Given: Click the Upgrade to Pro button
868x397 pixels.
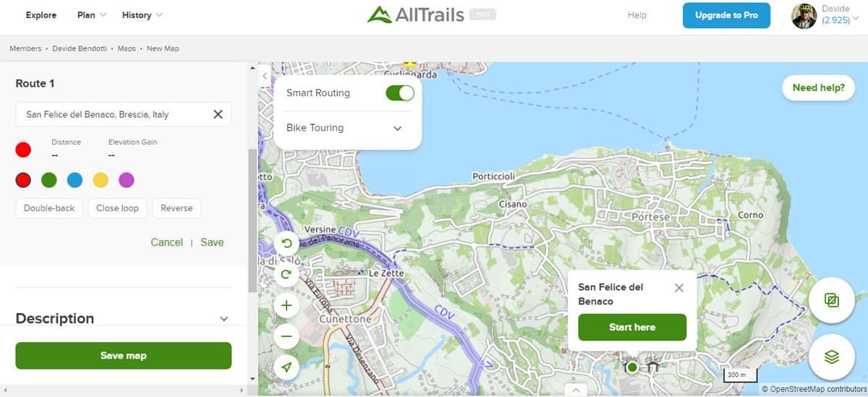Looking at the screenshot, I should pos(726,15).
